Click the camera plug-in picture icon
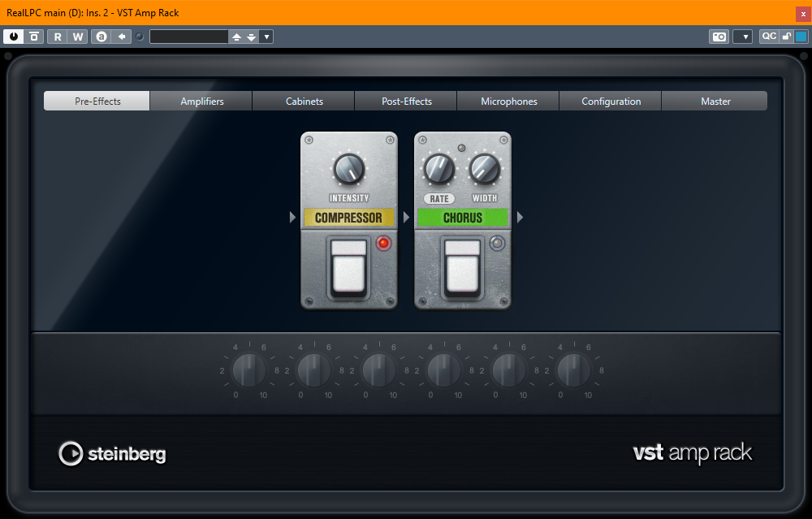Screen dimensions: 812x519 [x=719, y=37]
